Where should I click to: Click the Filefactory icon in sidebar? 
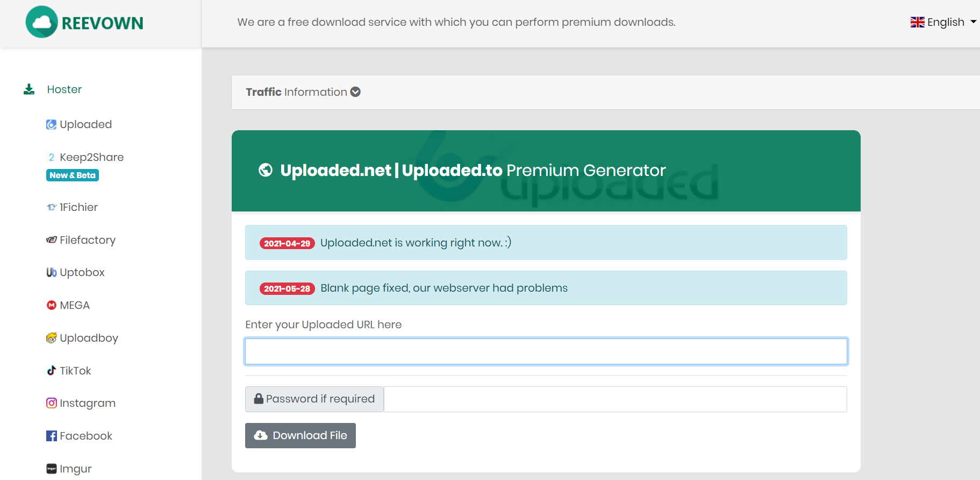(x=52, y=240)
